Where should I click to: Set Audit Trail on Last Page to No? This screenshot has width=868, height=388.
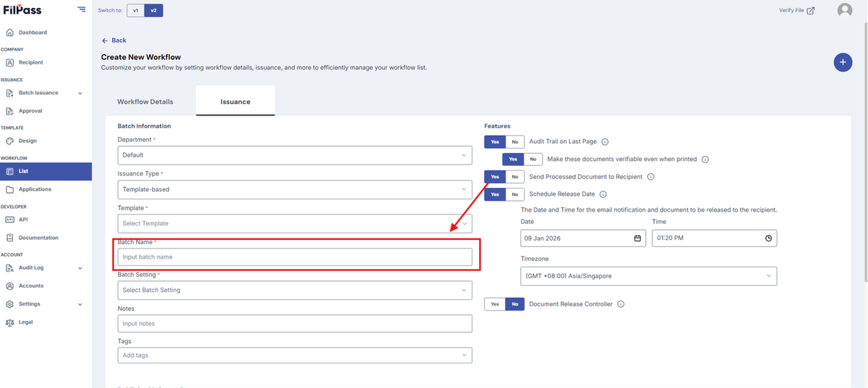point(515,142)
